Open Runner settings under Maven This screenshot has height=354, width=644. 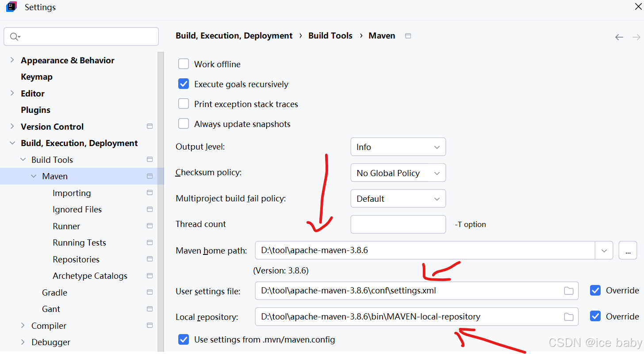click(x=66, y=226)
